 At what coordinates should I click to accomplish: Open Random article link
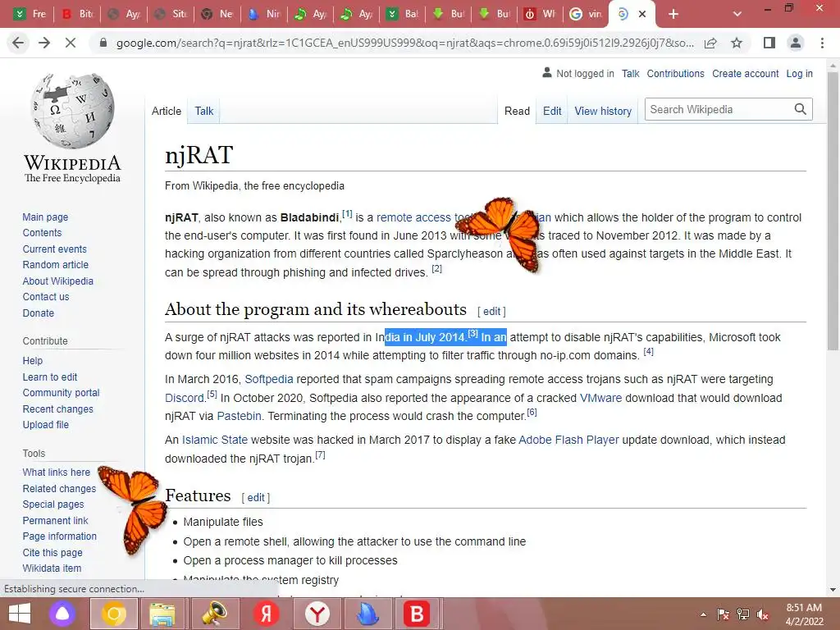(x=55, y=265)
